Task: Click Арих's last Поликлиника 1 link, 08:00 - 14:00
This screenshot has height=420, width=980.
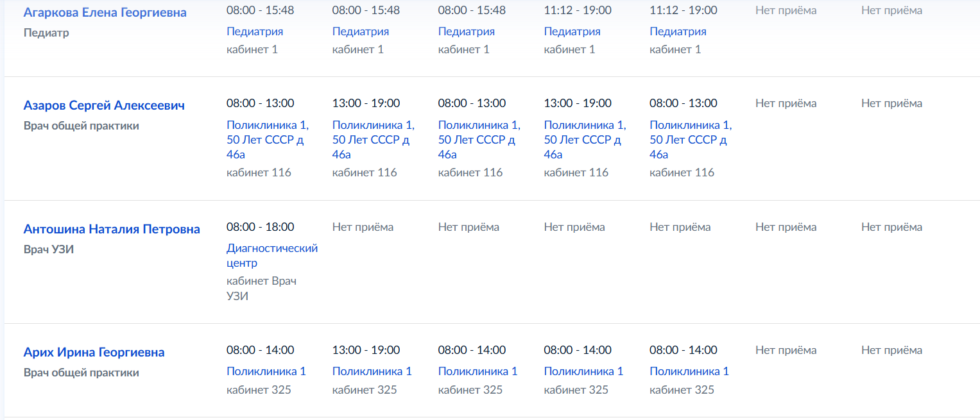Action: [x=689, y=371]
